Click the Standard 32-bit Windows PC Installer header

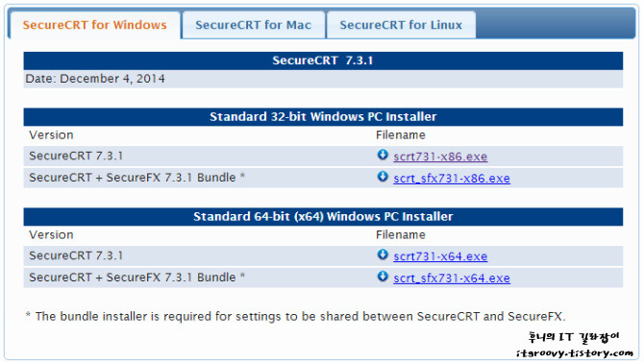[x=323, y=117]
